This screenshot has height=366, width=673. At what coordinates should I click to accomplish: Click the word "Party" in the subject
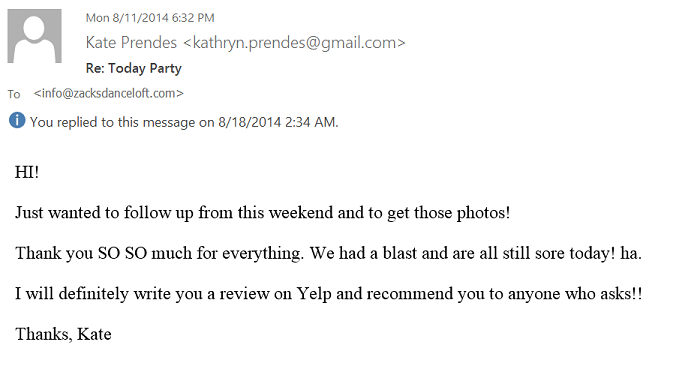tap(165, 69)
